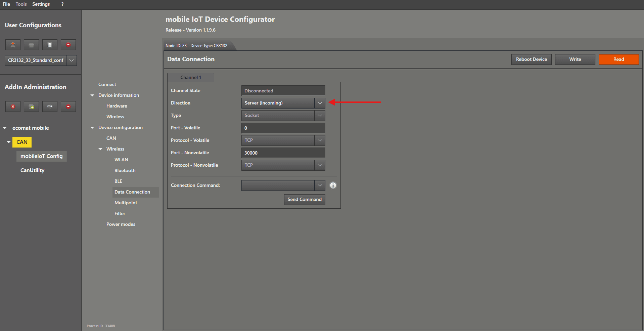Image resolution: width=644 pixels, height=331 pixels.
Task: Click the red remove icon under User Configurations
Action: pyautogui.click(x=68, y=45)
